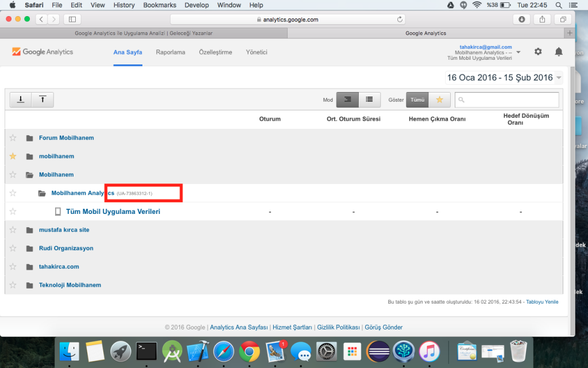Star Tüm Mobil Uygulama Verileri view

click(13, 212)
